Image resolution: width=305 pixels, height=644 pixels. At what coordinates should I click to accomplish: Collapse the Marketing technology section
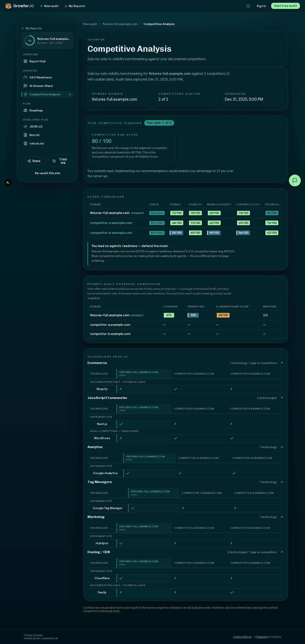[x=282, y=517]
